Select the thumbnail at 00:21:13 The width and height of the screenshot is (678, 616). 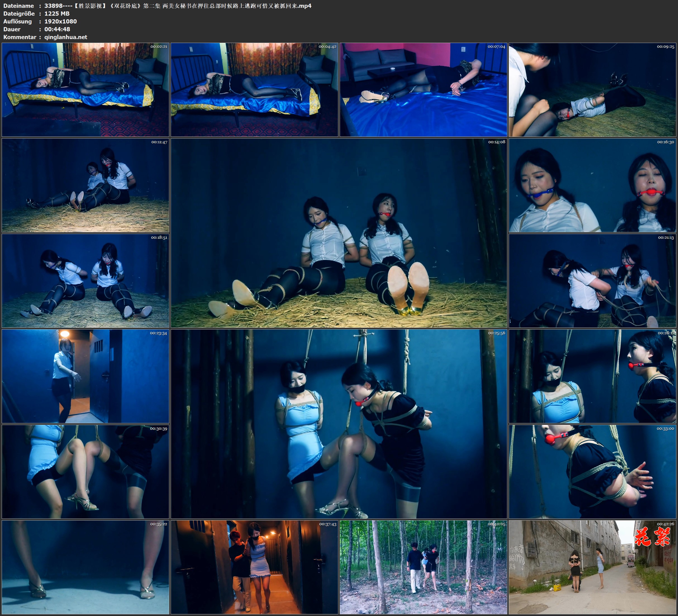592,280
